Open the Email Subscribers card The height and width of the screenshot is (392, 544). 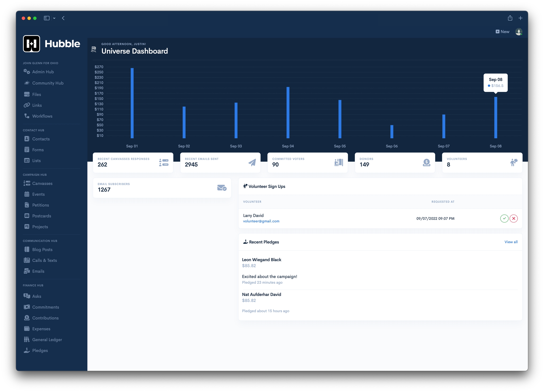(162, 188)
